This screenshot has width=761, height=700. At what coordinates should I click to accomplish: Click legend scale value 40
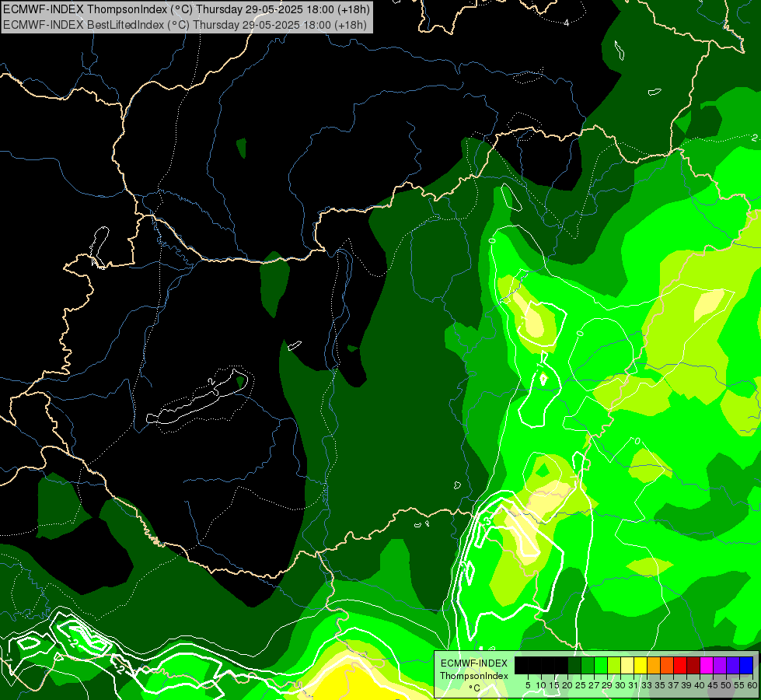700,685
